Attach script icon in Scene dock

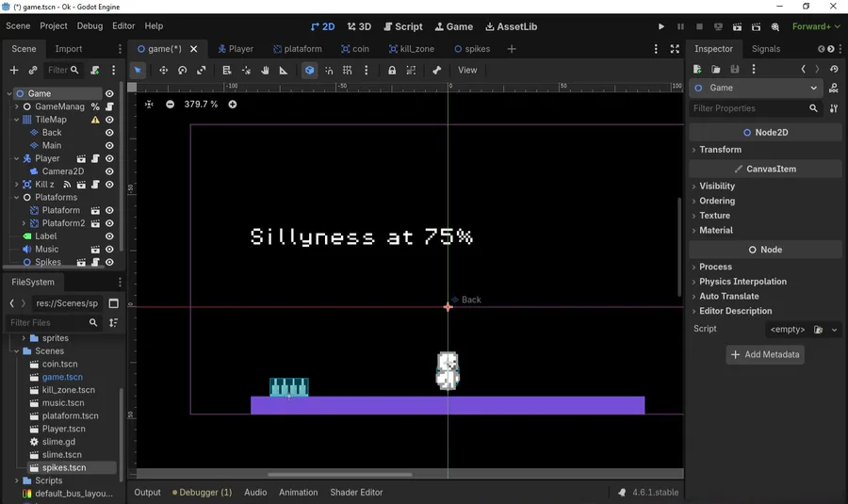click(x=94, y=71)
